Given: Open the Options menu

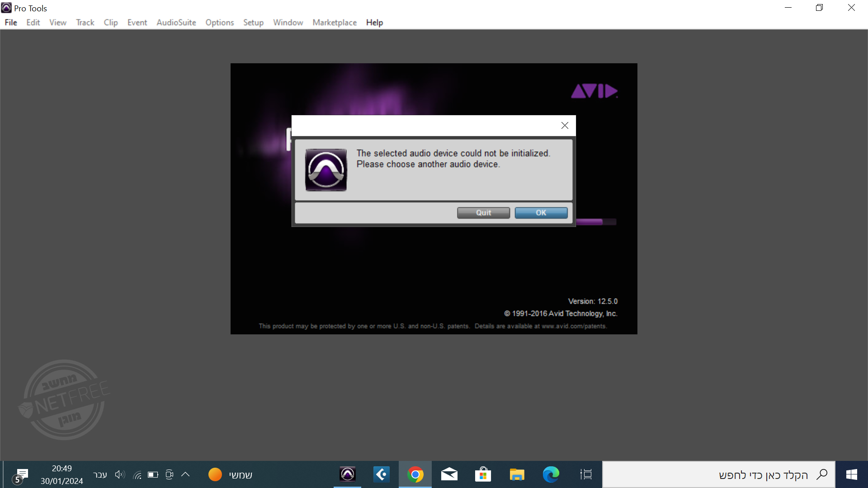Looking at the screenshot, I should pyautogui.click(x=220, y=23).
